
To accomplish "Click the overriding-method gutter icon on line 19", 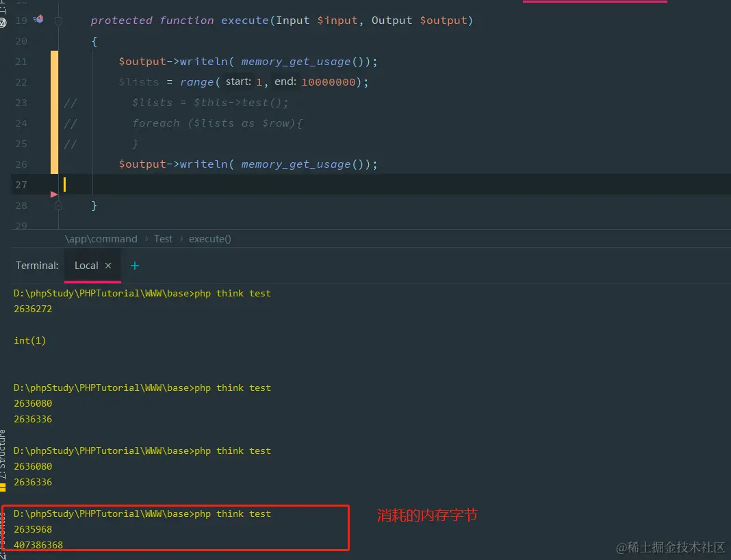I will click(x=38, y=19).
